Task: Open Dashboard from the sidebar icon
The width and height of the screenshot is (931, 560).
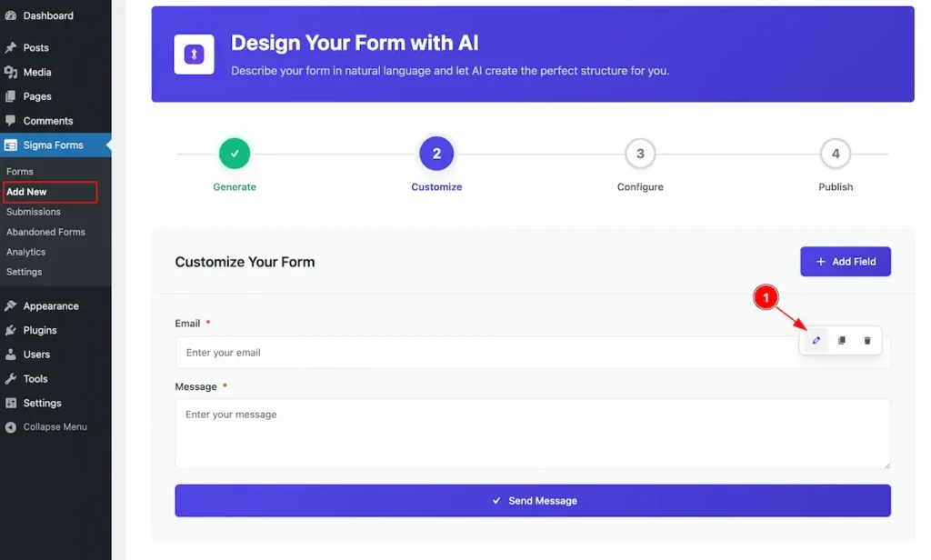Action: pyautogui.click(x=11, y=16)
